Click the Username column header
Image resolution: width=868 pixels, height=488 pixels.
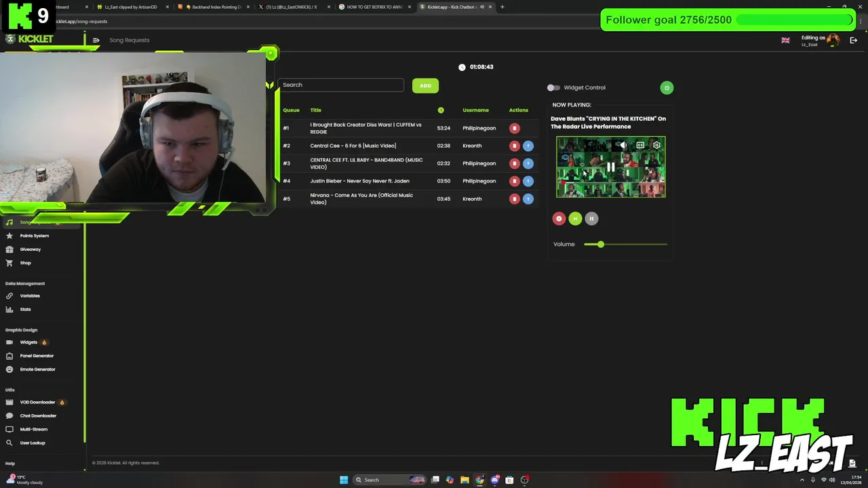[x=475, y=110]
